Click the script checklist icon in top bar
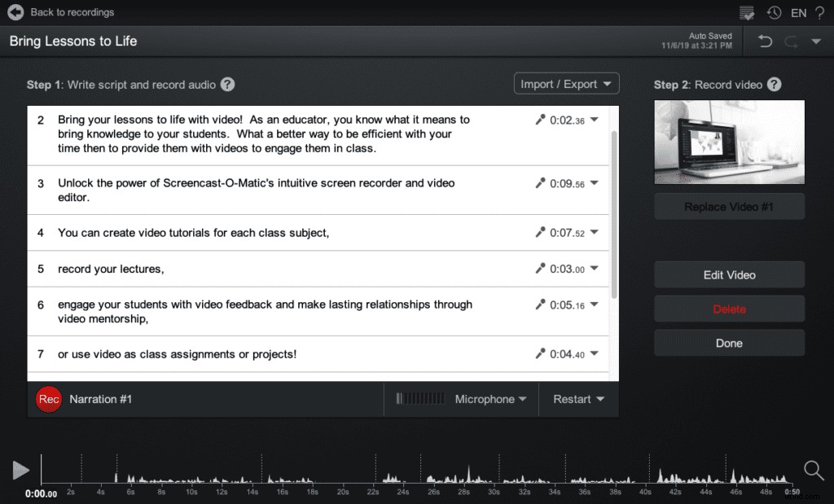834x504 pixels. tap(747, 12)
